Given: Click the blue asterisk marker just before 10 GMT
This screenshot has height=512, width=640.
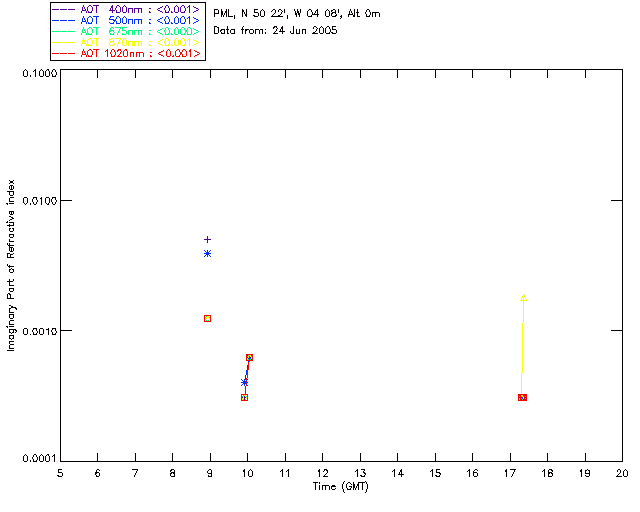Looking at the screenshot, I should [244, 383].
